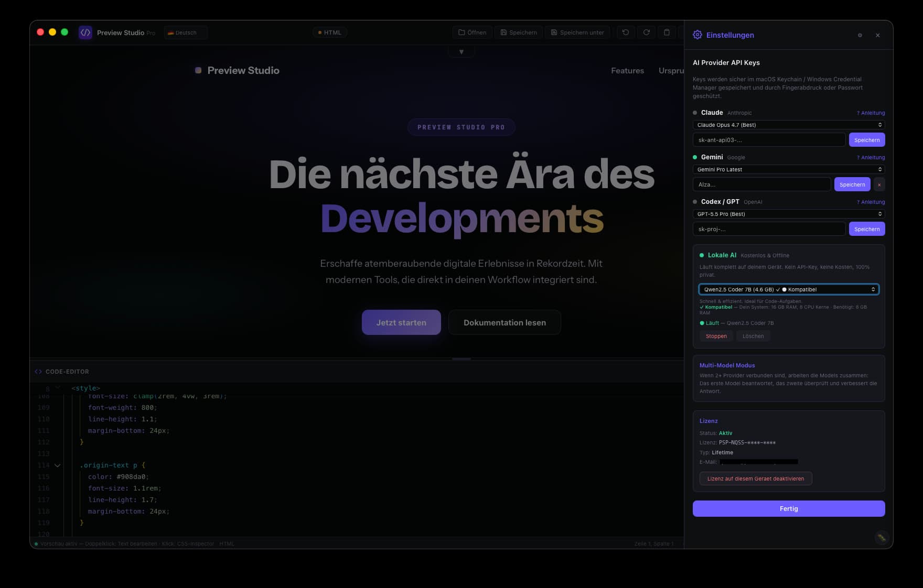Open the Gemini Pro Latest model dropdown

tap(789, 169)
